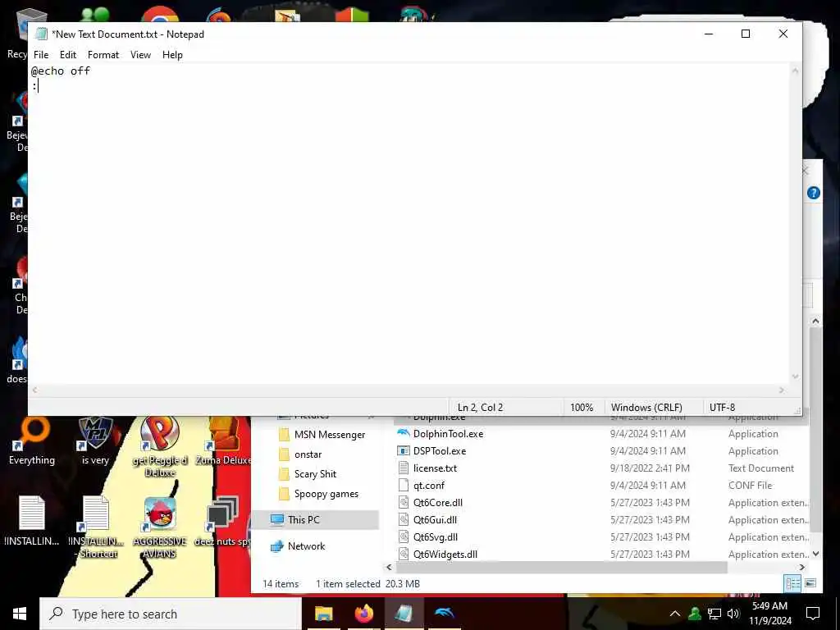Select the !INSTALLIN... text file desktop icon
The height and width of the screenshot is (630, 840).
[x=32, y=521]
